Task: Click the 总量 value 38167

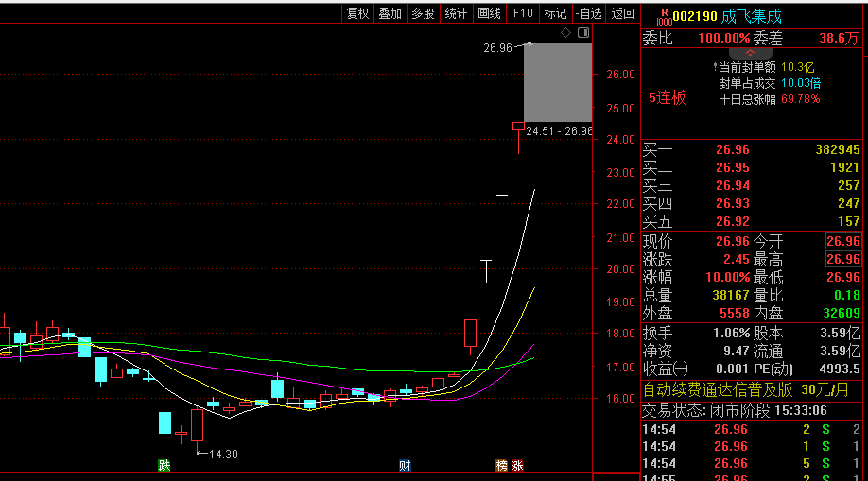Action: [x=730, y=295]
